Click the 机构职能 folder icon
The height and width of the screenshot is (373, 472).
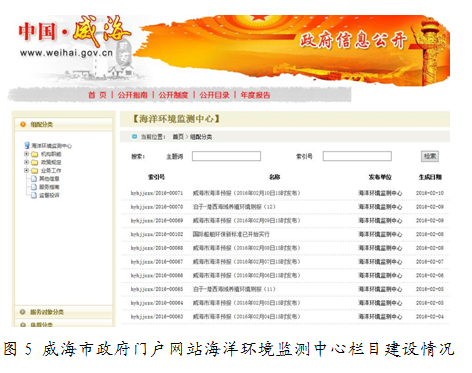pyautogui.click(x=34, y=154)
